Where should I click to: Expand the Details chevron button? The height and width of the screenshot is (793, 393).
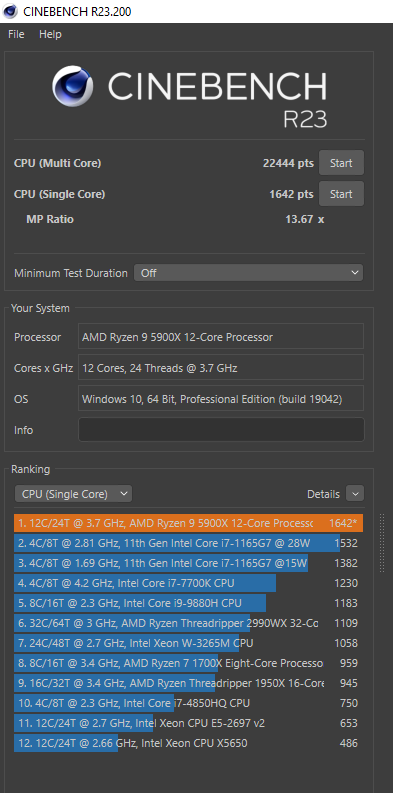coord(355,494)
